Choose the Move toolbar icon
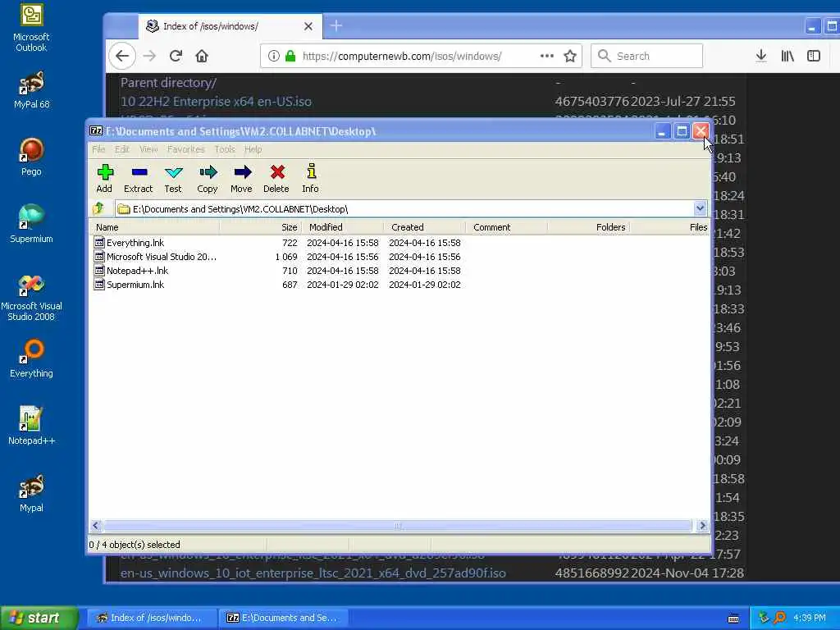This screenshot has height=630, width=840. 242,178
